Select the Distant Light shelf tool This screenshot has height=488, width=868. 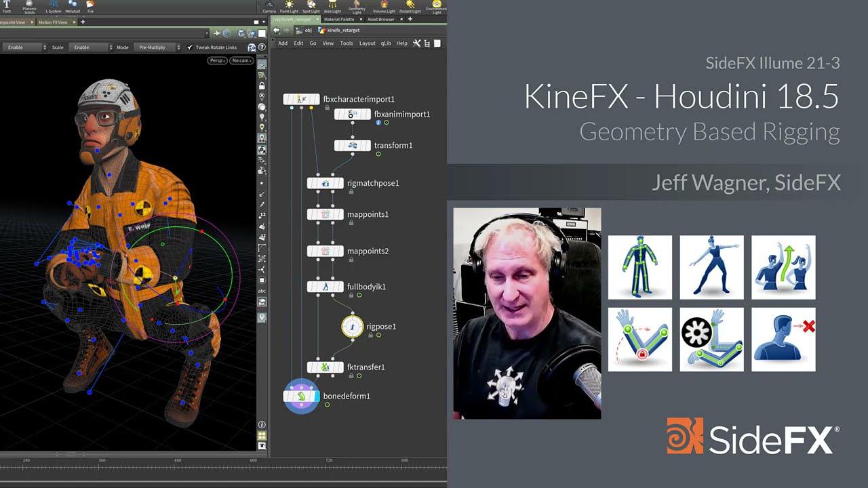pyautogui.click(x=410, y=6)
